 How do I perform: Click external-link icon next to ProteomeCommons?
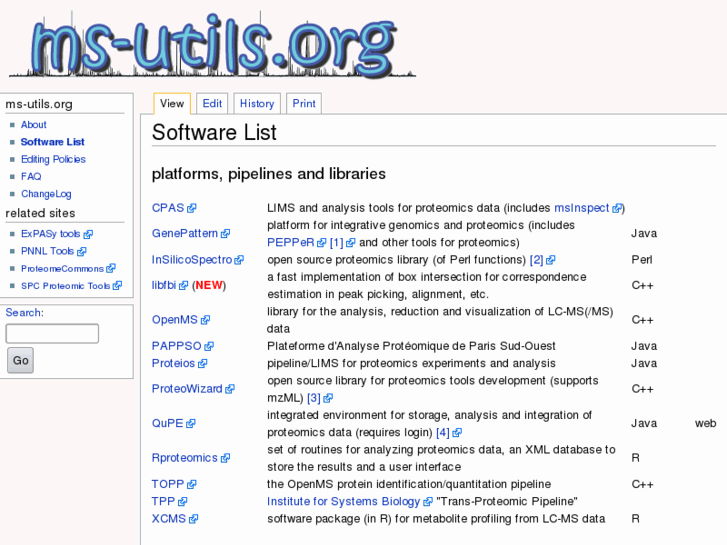pyautogui.click(x=111, y=269)
